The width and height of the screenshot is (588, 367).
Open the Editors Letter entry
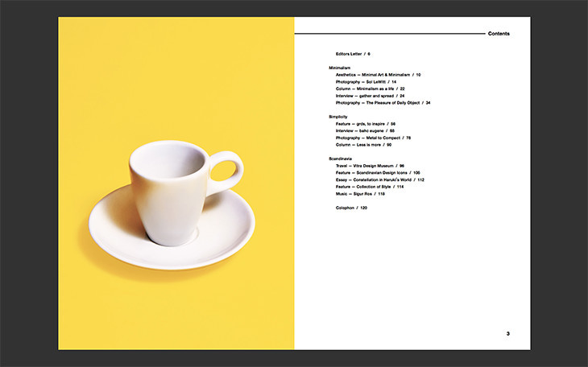(353, 53)
